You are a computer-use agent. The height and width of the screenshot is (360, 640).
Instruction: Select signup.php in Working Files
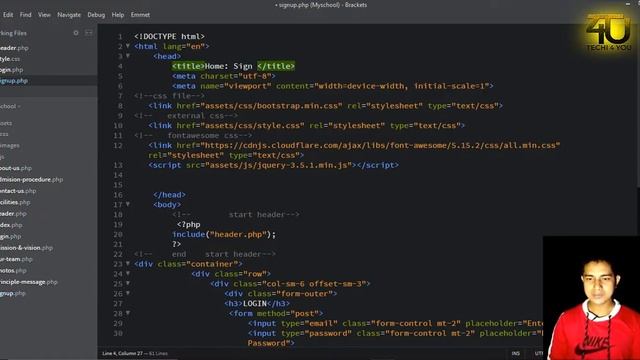point(14,81)
